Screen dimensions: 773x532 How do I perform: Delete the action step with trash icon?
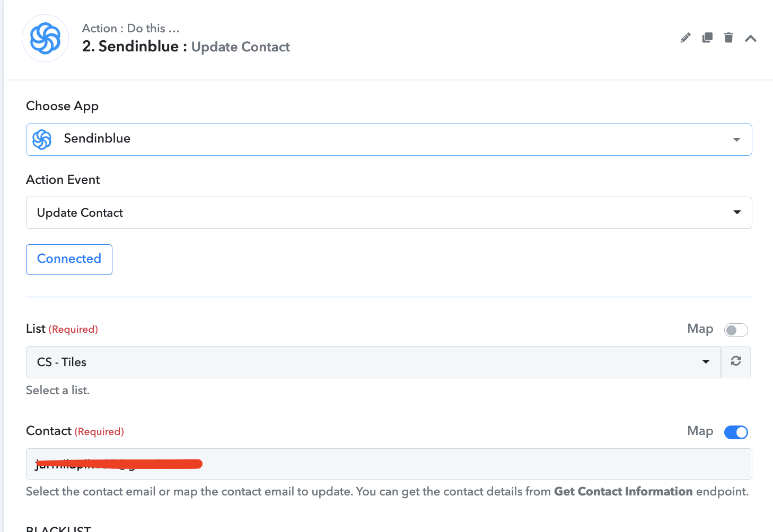tap(728, 38)
